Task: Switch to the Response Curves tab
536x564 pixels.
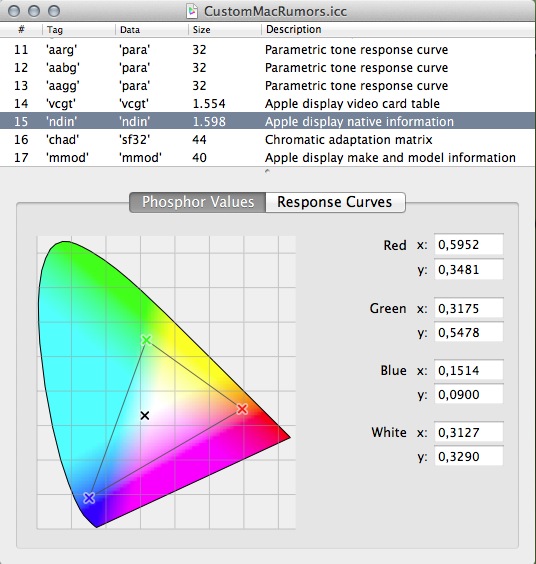Action: click(x=335, y=202)
